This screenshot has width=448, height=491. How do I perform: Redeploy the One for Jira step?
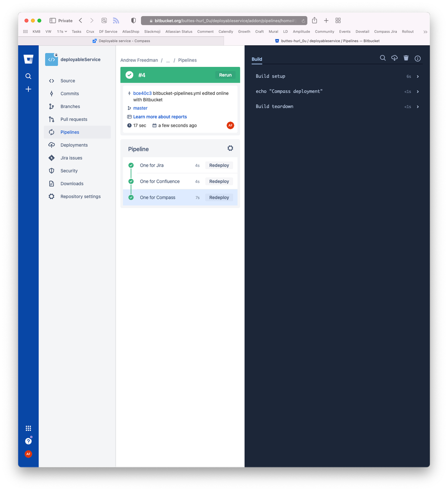pyautogui.click(x=219, y=165)
